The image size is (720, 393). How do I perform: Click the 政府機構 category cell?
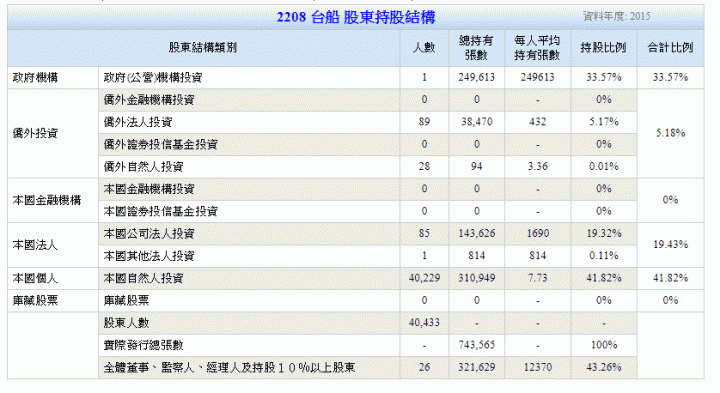(35, 78)
